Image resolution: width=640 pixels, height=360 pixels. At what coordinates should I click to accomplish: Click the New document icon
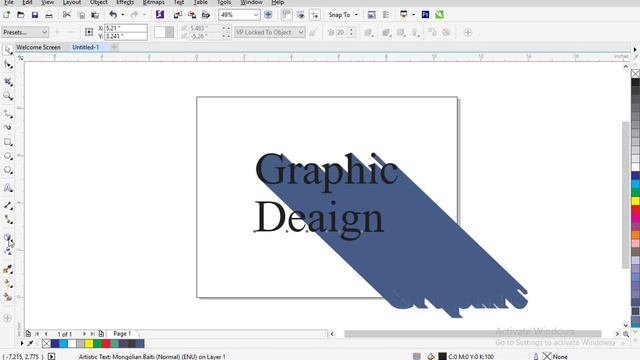[x=7, y=15]
